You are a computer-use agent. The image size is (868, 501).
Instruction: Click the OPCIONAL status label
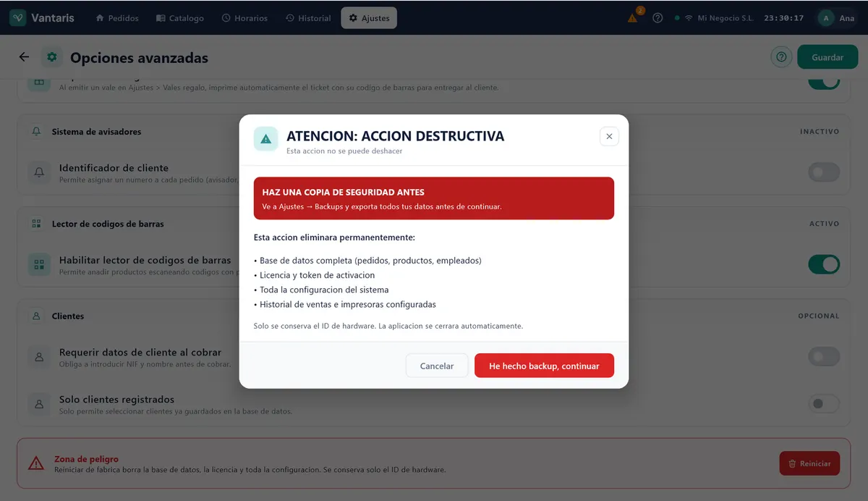tap(819, 316)
